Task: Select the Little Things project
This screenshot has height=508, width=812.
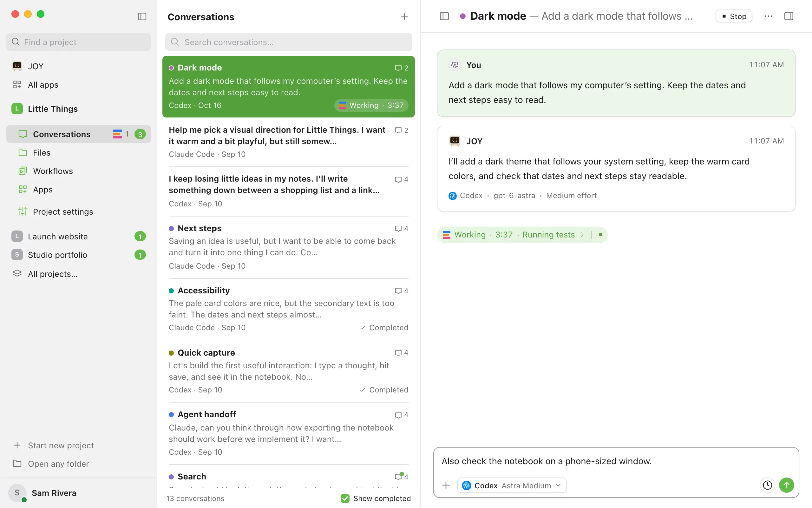Action: click(x=79, y=109)
